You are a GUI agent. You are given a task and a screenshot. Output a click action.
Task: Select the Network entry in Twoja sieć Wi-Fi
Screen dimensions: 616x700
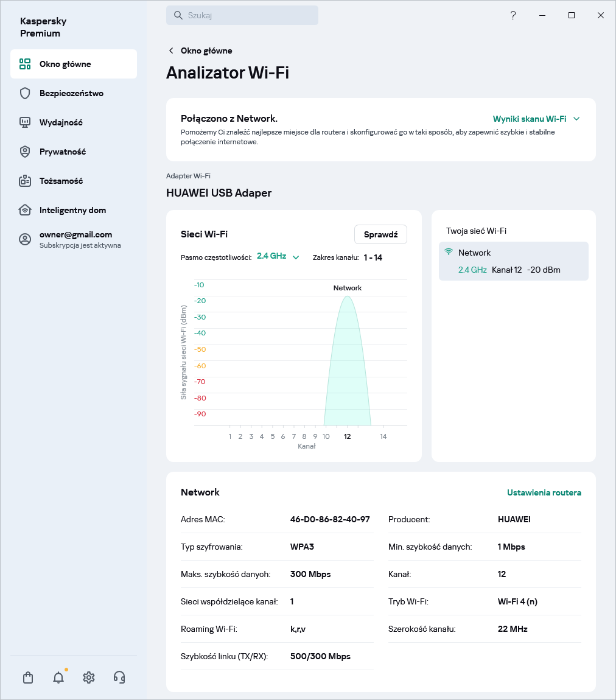513,261
